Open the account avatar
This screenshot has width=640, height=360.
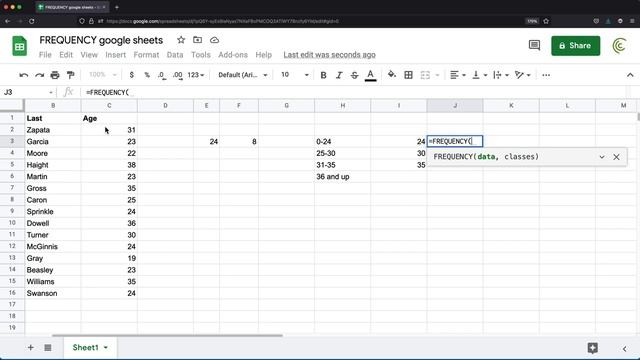[620, 46]
